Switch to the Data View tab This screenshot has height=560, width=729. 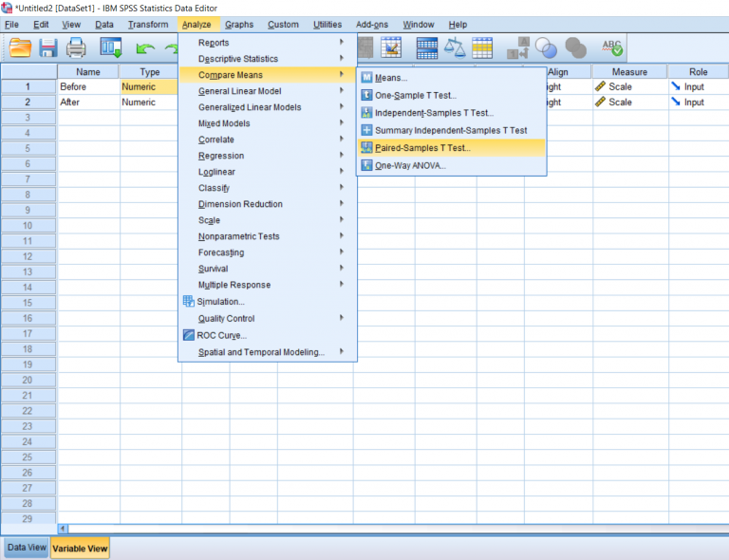click(x=27, y=548)
